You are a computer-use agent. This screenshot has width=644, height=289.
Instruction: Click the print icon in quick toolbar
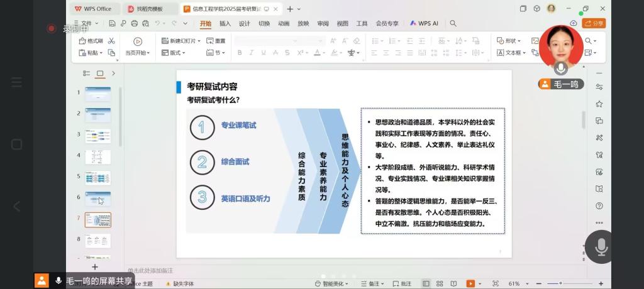tap(134, 24)
